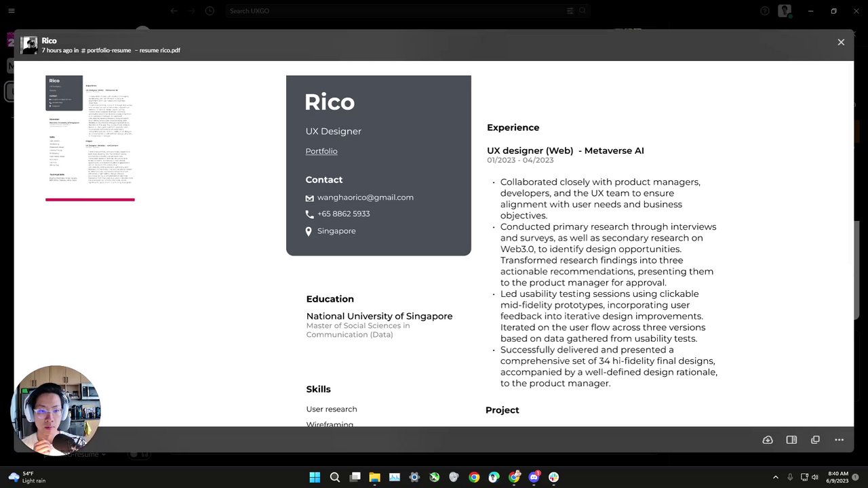This screenshot has height=488, width=868.
Task: Open the Settings gear app on taskbar
Action: pos(414,477)
